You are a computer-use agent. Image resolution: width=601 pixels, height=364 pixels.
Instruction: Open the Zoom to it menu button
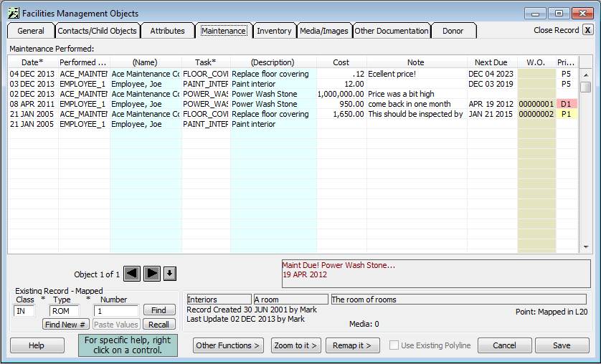295,345
